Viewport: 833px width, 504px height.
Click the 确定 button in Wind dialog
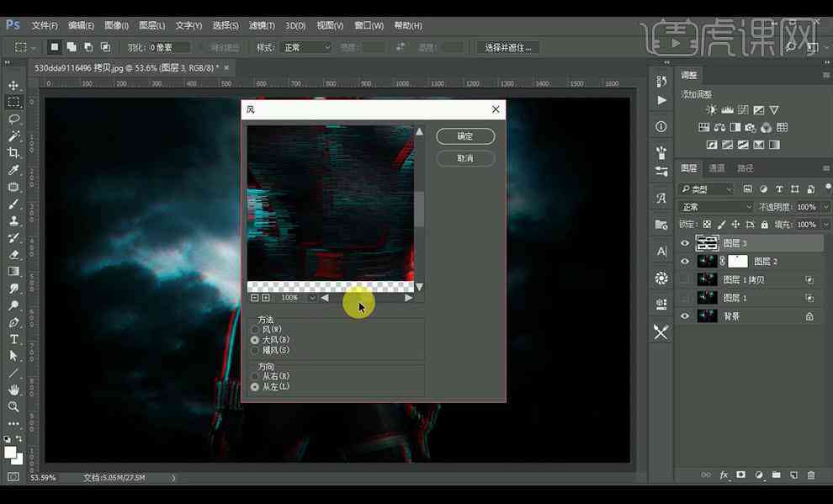pos(465,136)
